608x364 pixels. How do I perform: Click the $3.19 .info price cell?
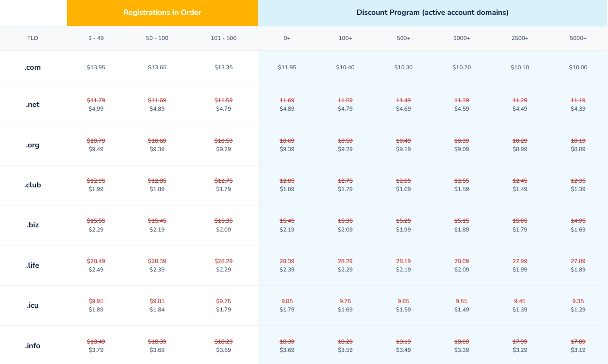click(x=578, y=350)
